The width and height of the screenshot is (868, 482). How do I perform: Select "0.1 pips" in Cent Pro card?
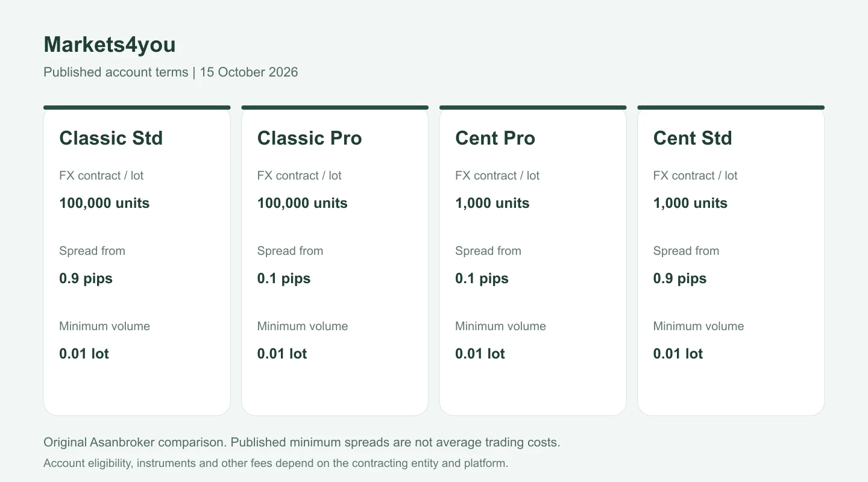482,278
